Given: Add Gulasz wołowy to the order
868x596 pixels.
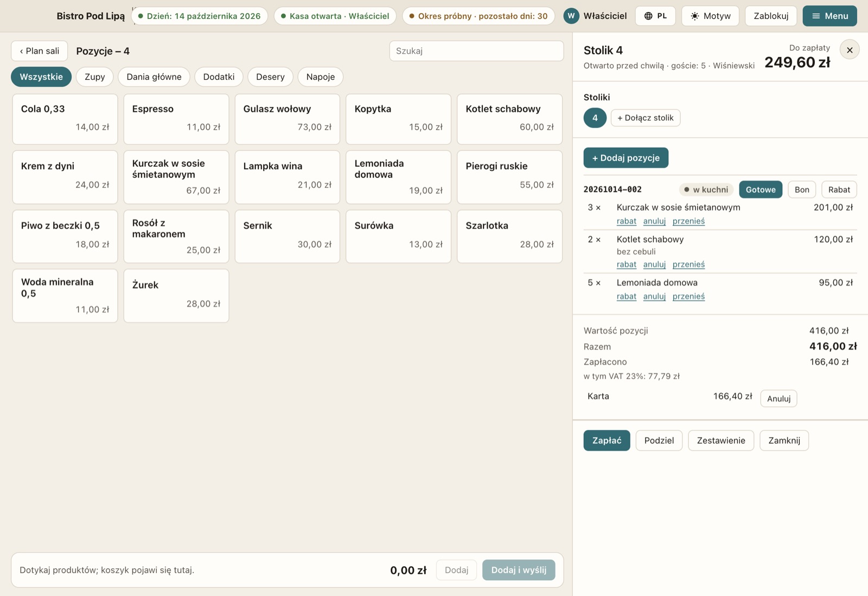Looking at the screenshot, I should point(288,119).
